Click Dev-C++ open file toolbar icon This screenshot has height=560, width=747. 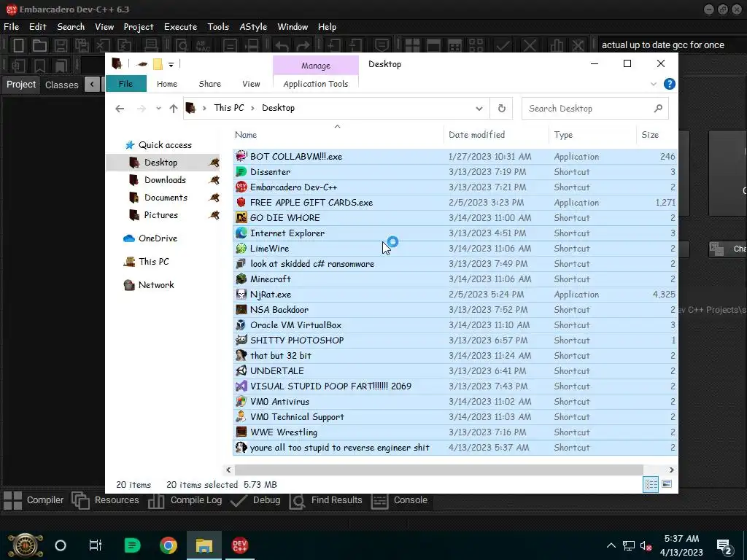(x=39, y=45)
